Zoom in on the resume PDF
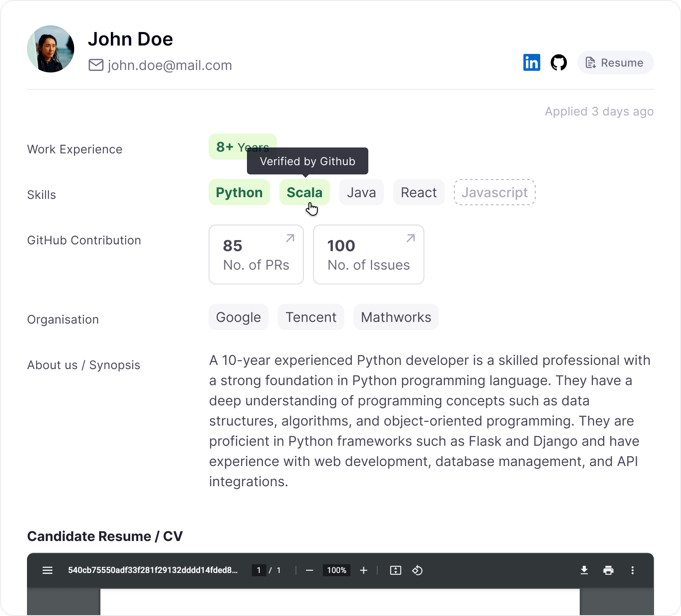Viewport: 681px width, 616px height. click(363, 570)
